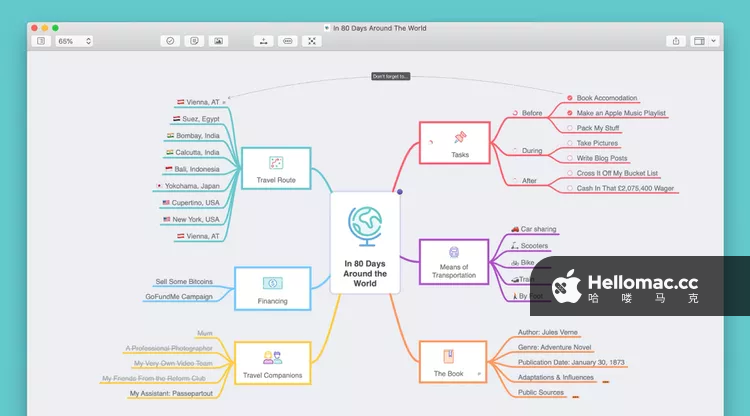Select the pushpin icon in Tasks node

click(459, 138)
